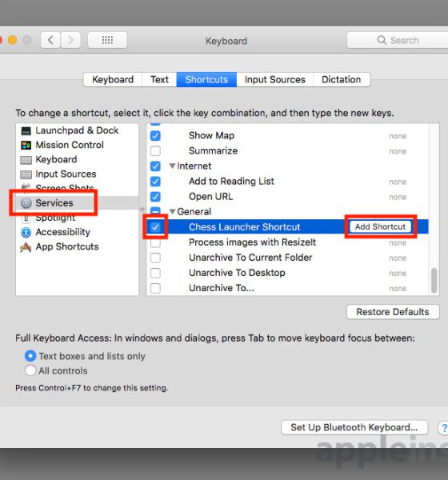Uncheck the Chess Launcher Shortcut checkbox

pyautogui.click(x=155, y=227)
